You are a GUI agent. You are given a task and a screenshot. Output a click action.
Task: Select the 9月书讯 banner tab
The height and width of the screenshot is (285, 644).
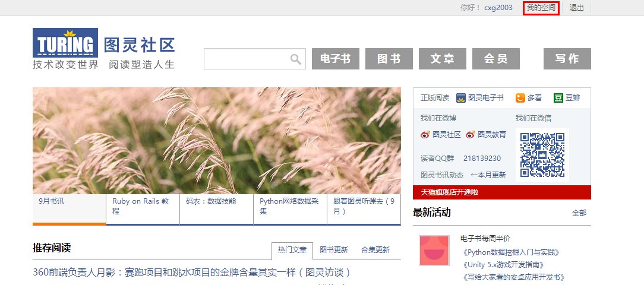click(x=70, y=210)
